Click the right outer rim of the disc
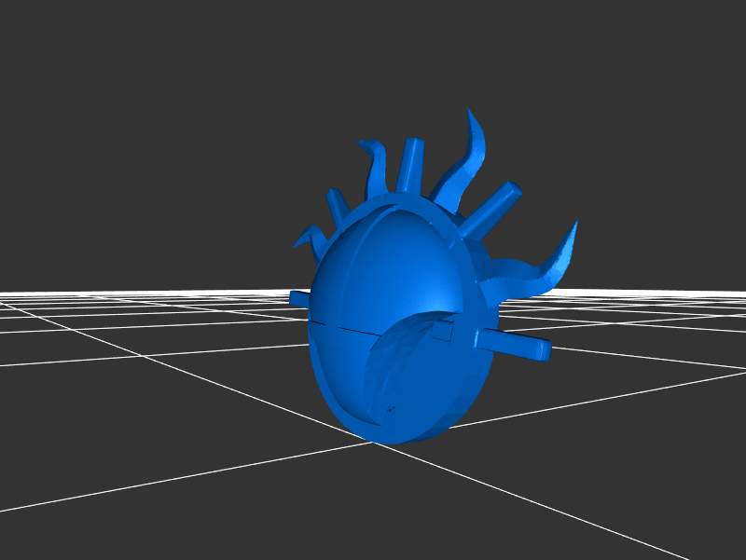This screenshot has height=560, width=746. coord(481,363)
